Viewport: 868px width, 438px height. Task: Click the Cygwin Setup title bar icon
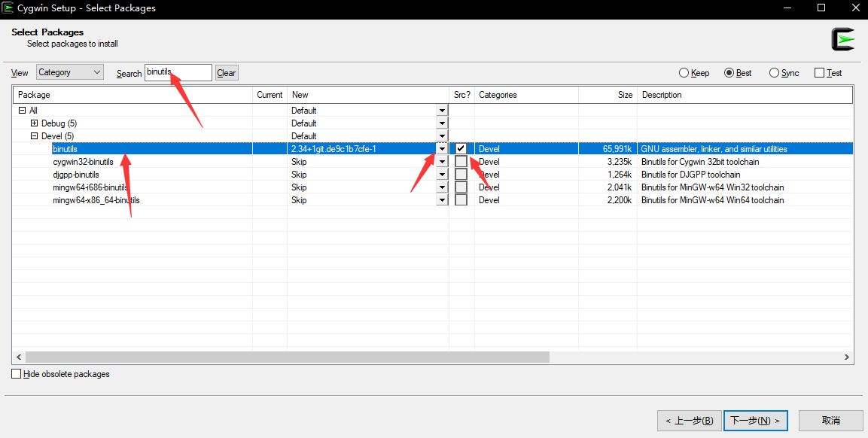pos(8,8)
